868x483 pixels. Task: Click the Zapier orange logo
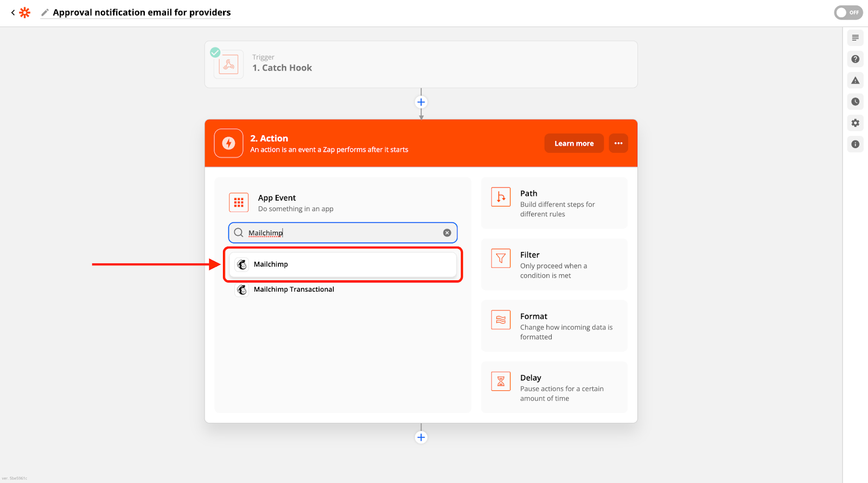[24, 12]
